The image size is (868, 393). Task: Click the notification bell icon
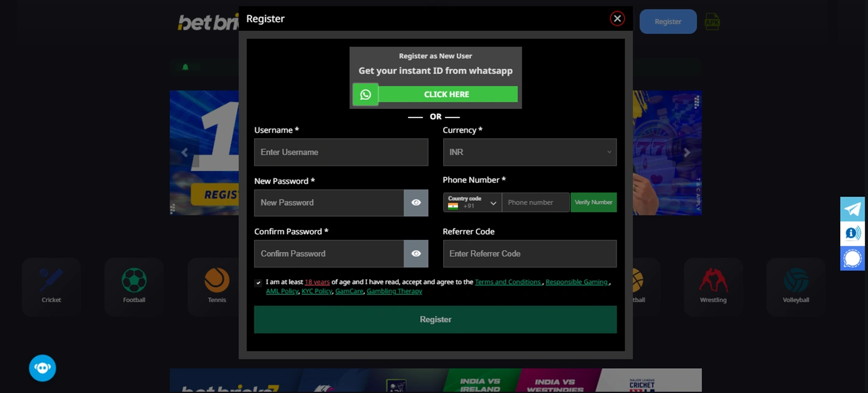tap(185, 67)
